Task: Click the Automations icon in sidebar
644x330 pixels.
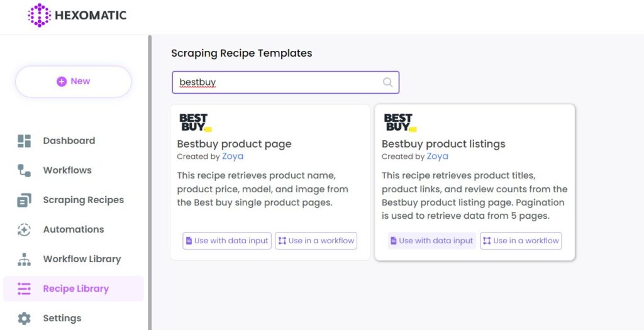Action: [x=25, y=229]
